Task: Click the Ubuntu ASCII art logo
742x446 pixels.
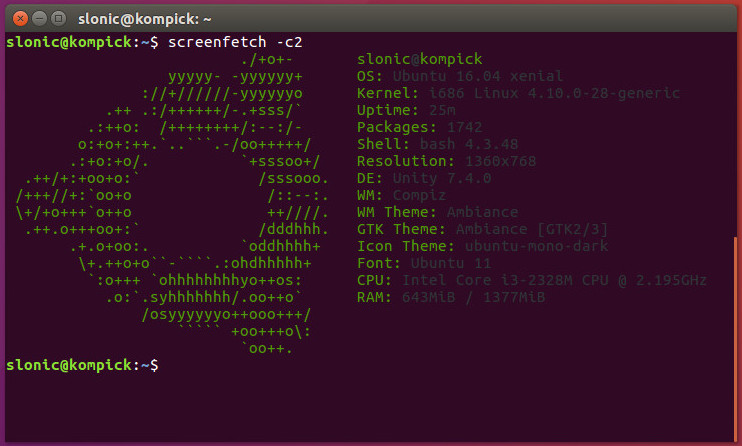Action: pyautogui.click(x=172, y=204)
